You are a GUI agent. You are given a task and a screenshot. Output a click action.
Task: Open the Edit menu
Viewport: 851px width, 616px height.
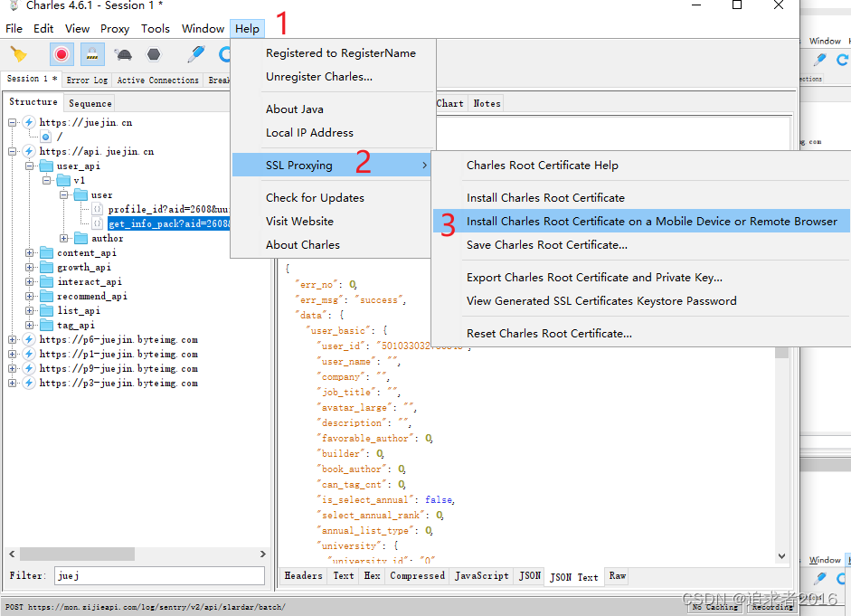pos(43,29)
